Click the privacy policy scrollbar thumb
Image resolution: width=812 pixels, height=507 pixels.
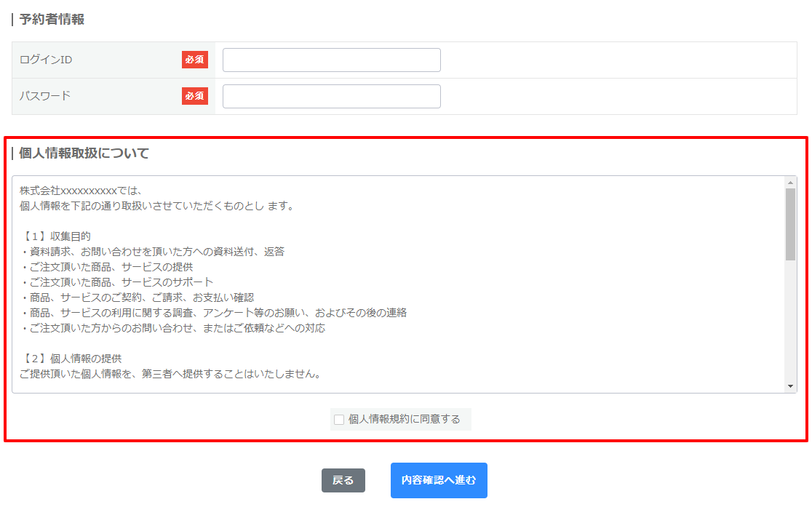[x=790, y=224]
